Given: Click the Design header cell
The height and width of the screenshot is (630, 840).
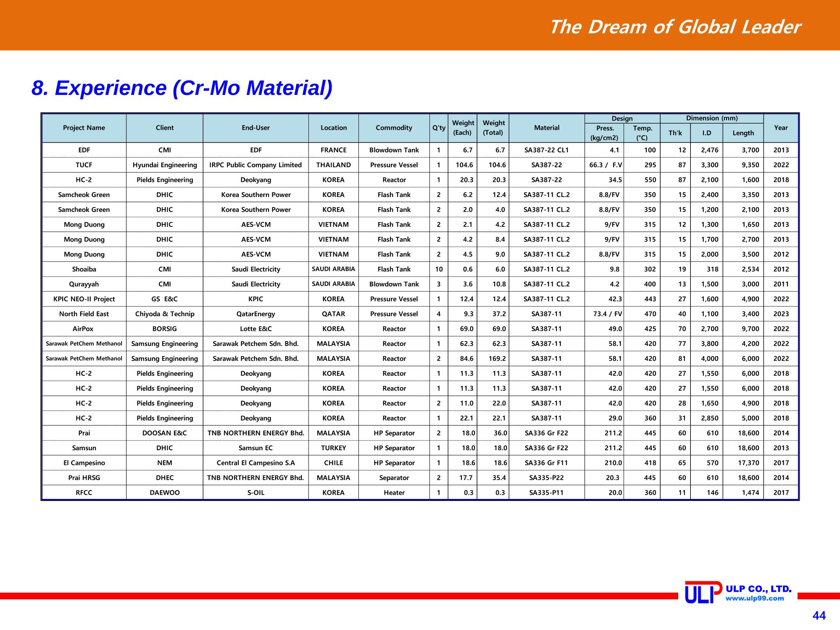Looking at the screenshot, I should tap(622, 119).
